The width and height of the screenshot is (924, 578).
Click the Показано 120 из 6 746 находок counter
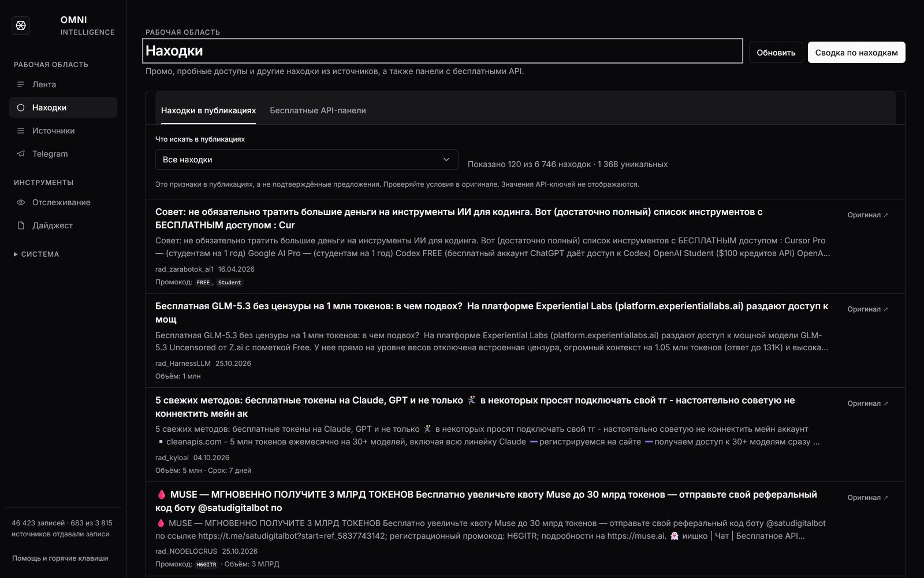[x=568, y=164]
